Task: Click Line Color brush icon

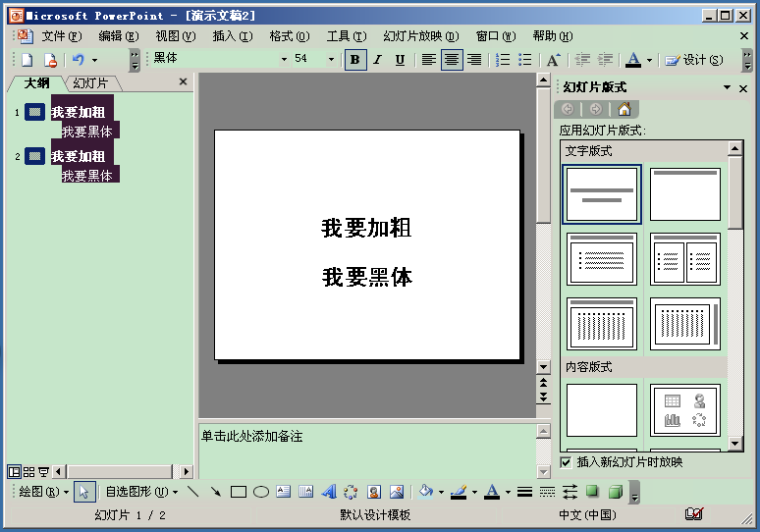Action: 459,493
